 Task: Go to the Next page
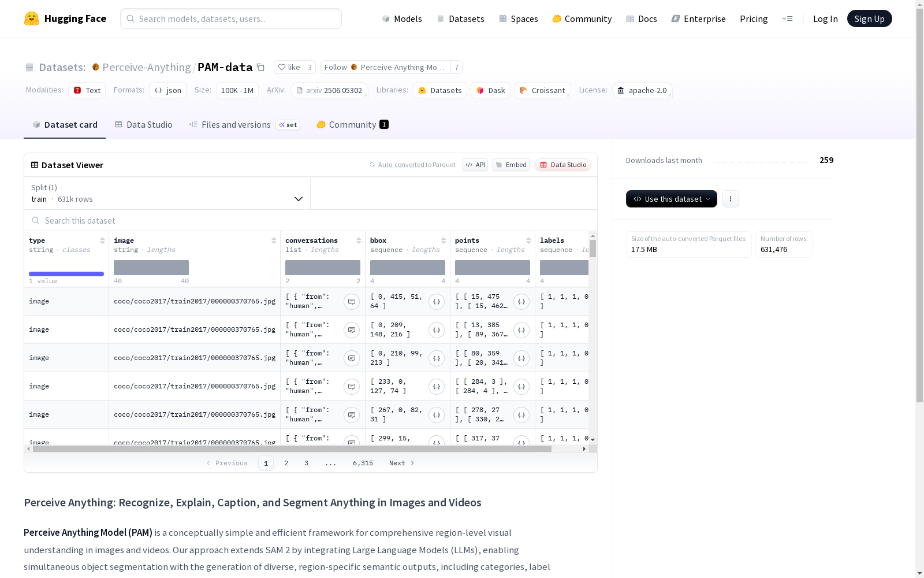(x=402, y=463)
